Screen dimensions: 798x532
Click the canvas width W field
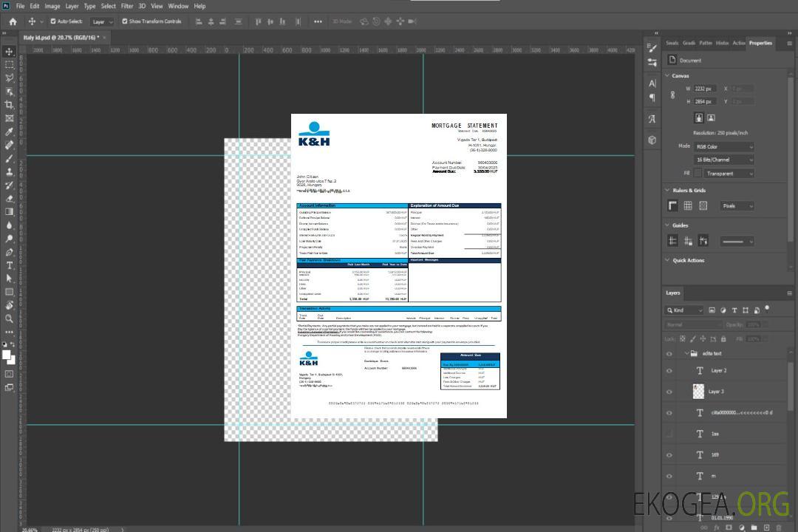coord(706,89)
